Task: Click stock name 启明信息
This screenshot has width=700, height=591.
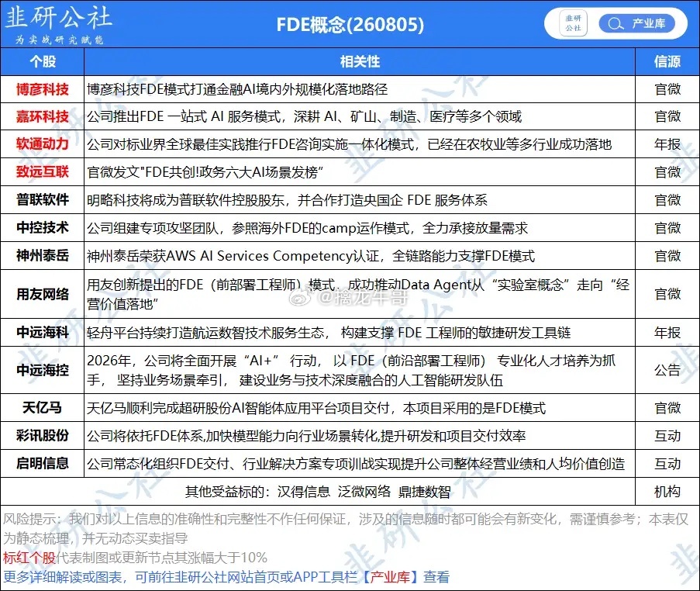Action: (43, 463)
